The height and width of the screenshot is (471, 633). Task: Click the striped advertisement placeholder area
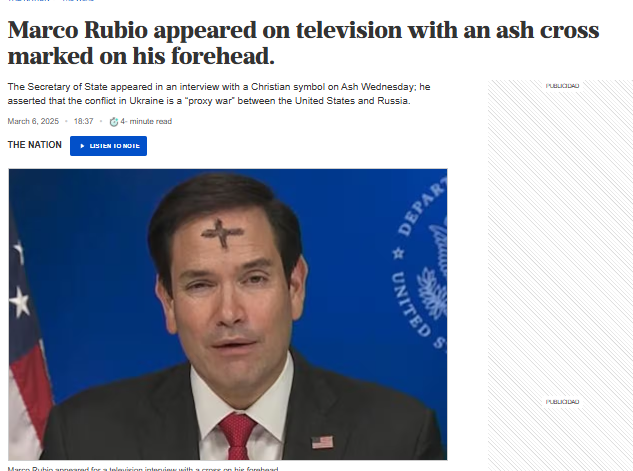click(560, 275)
